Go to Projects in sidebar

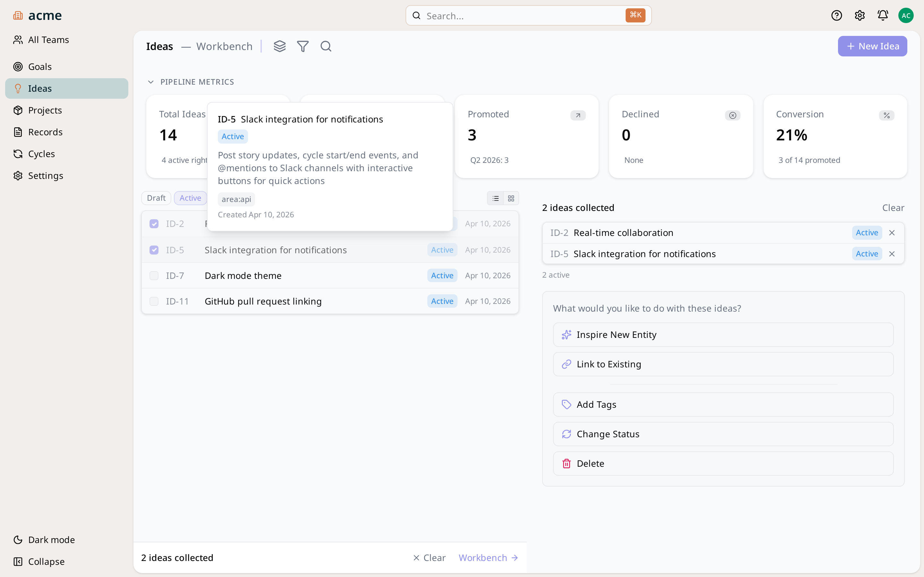45,110
